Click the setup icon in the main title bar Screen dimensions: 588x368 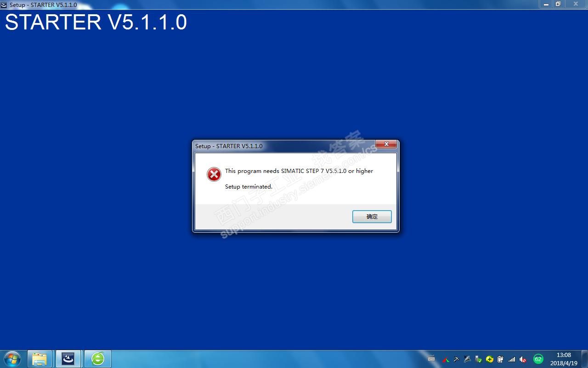tap(4, 5)
